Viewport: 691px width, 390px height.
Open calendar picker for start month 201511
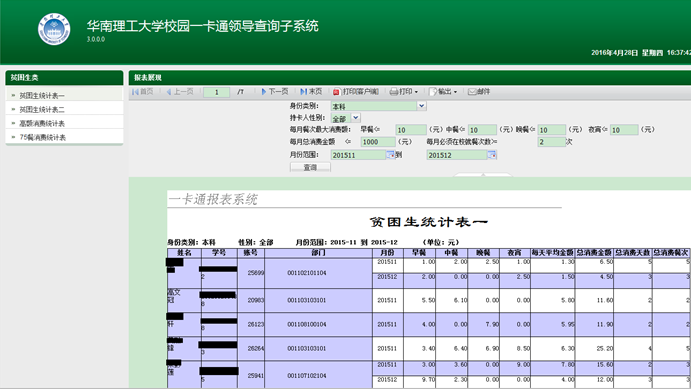(390, 155)
